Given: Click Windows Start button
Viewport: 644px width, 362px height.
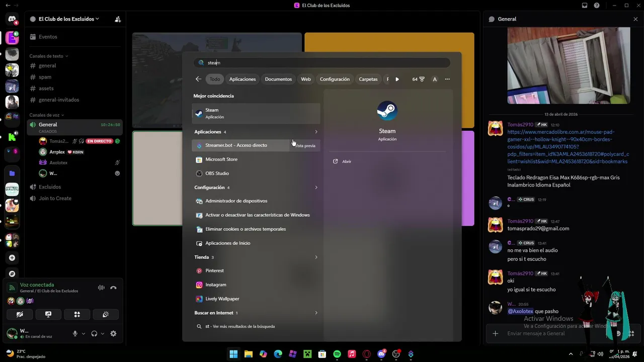Looking at the screenshot, I should (x=233, y=354).
